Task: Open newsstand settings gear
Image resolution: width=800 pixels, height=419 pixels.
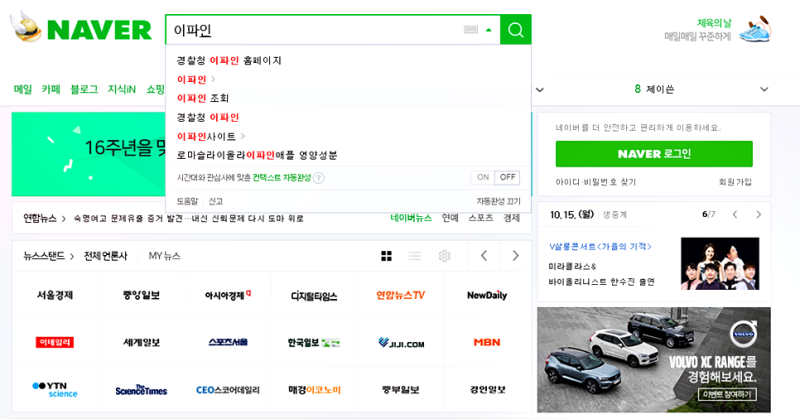Action: 444,256
